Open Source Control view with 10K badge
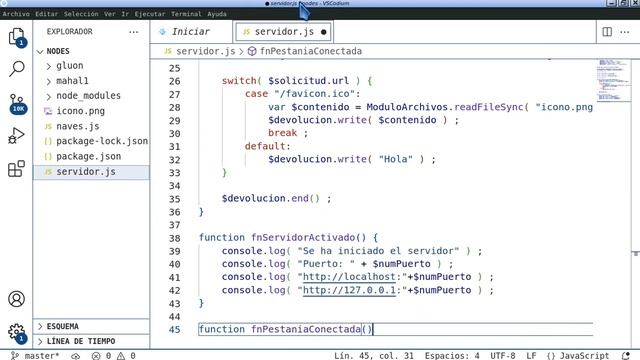This screenshot has width=640, height=360. click(17, 104)
